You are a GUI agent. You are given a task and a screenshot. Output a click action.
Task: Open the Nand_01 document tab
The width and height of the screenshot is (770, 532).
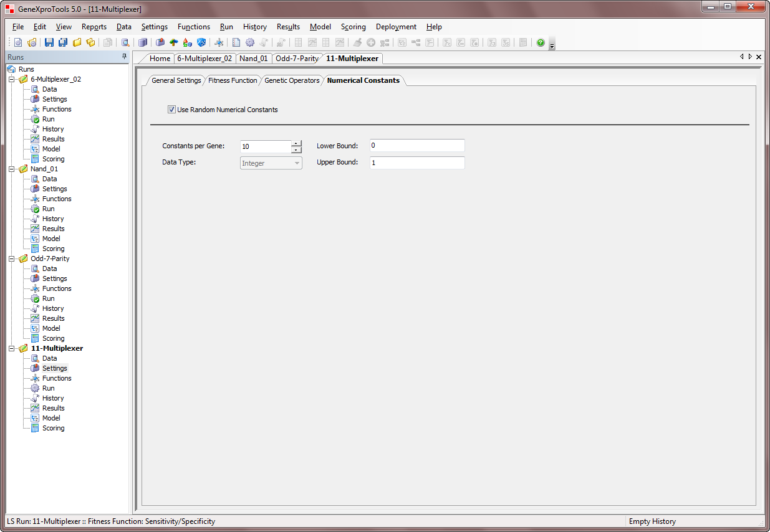(x=253, y=59)
